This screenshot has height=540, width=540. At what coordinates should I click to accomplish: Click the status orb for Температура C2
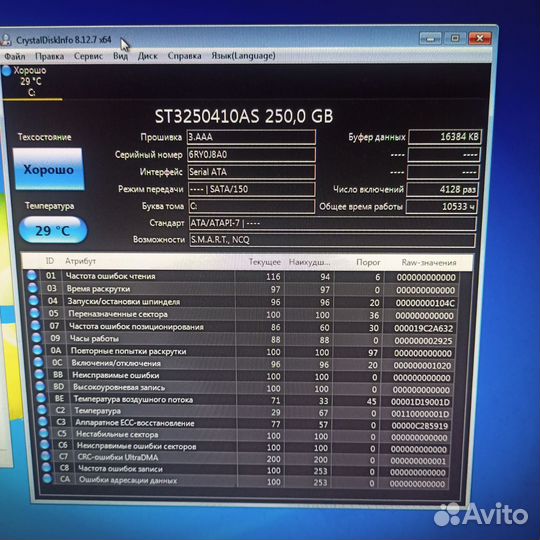42,410
